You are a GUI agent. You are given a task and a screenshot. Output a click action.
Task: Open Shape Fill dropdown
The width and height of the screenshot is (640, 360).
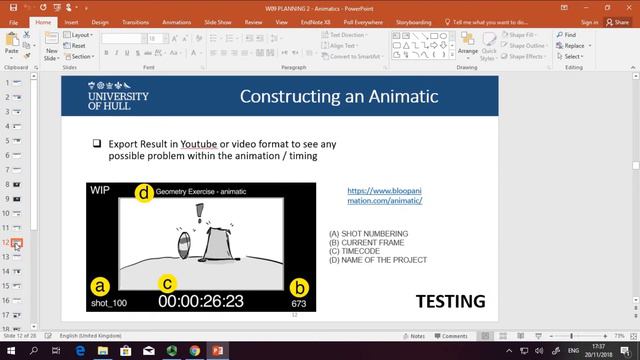pyautogui.click(x=519, y=35)
